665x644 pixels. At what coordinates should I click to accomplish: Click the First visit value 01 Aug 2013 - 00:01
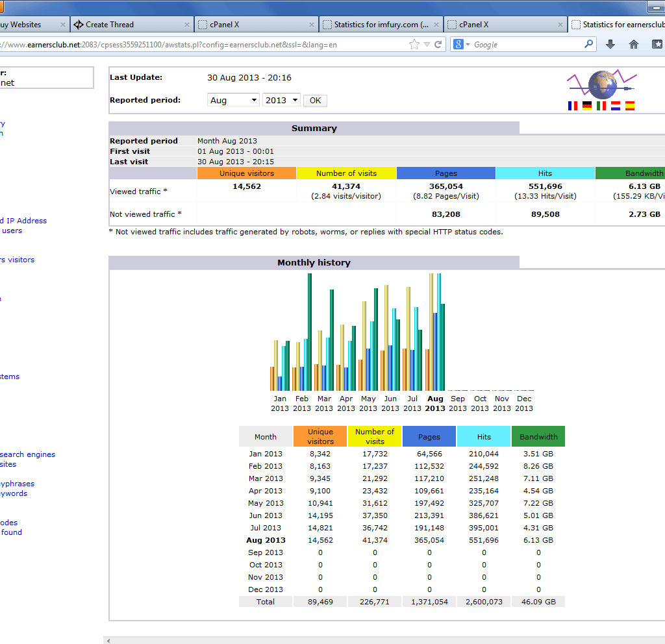pyautogui.click(x=235, y=151)
